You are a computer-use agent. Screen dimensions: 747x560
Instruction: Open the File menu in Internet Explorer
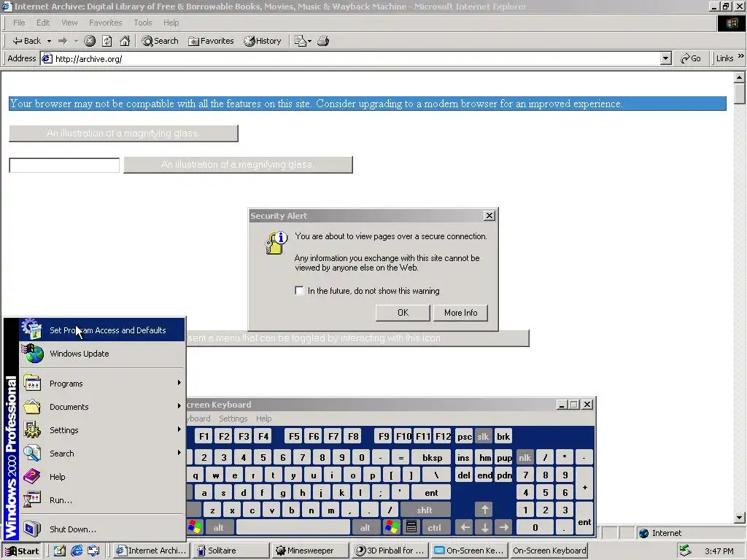tap(19, 23)
